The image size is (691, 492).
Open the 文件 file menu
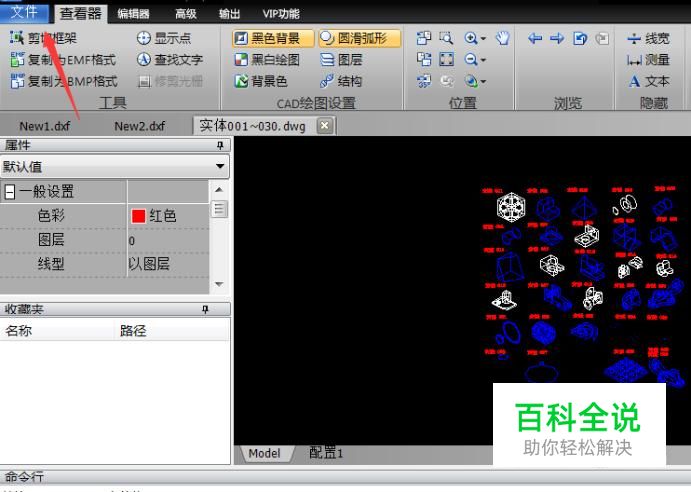point(24,12)
